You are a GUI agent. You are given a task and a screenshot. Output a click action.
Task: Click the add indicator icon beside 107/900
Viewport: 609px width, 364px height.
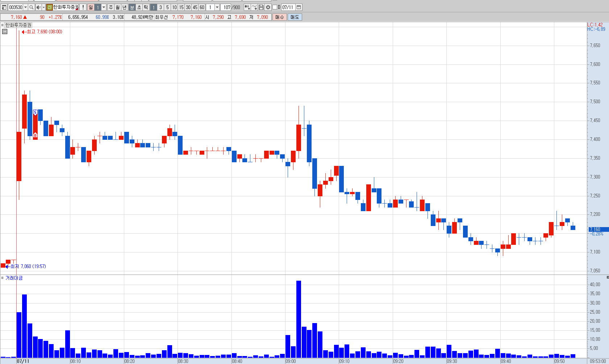click(x=247, y=7)
